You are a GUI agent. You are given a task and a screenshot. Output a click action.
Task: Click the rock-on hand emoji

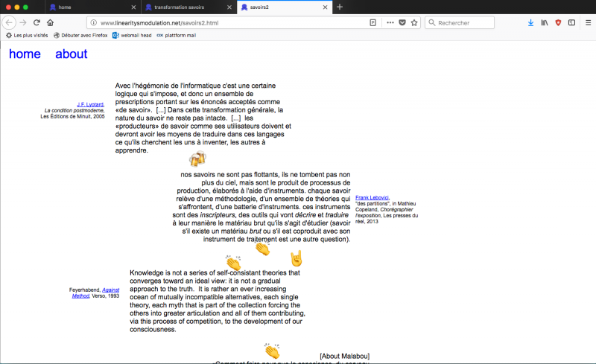click(296, 258)
